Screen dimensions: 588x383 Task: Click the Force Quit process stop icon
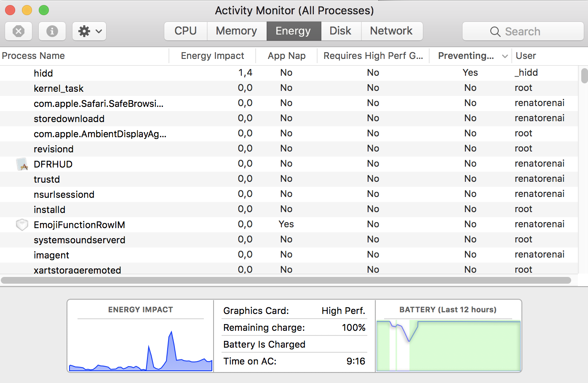point(19,31)
